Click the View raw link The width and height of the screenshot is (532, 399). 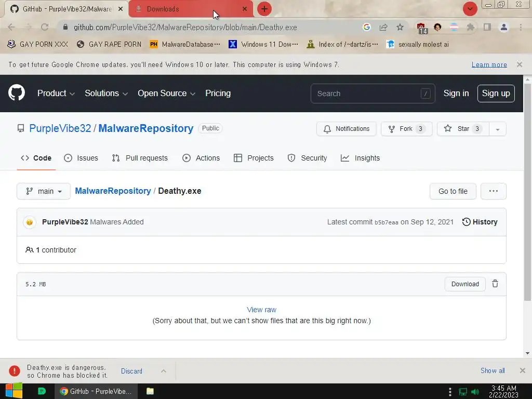point(262,310)
